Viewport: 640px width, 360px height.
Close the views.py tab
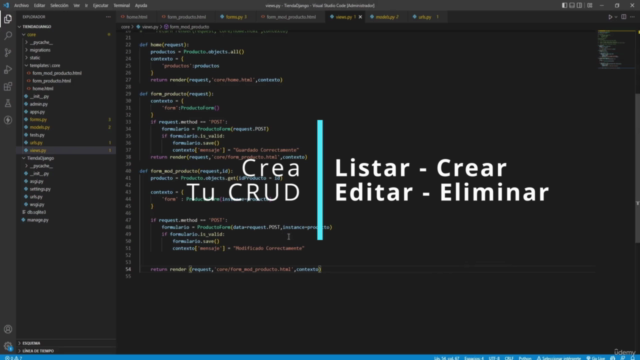point(360,17)
